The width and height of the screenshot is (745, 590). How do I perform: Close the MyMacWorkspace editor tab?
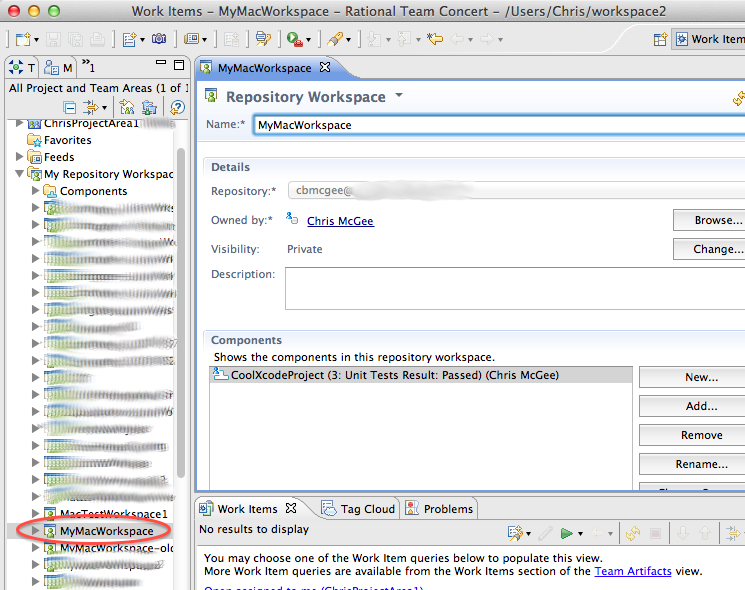click(325, 67)
